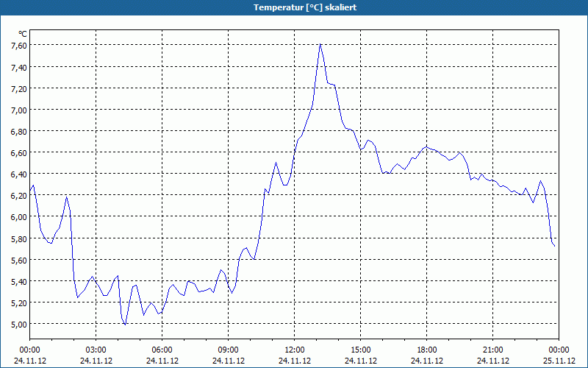
Task: Click the 00:00 label above 25.11.12
Action: coord(559,350)
